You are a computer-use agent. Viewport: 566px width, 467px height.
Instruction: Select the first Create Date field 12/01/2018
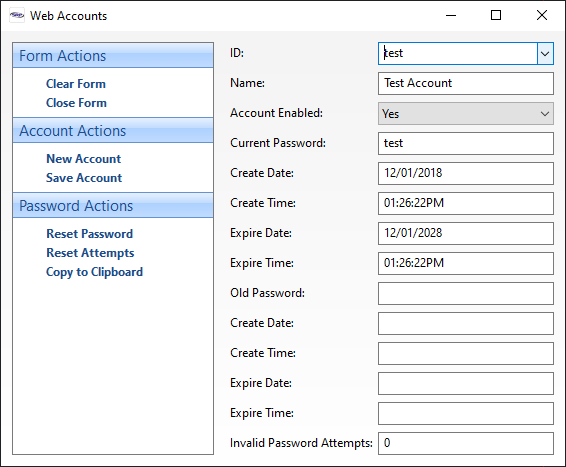point(466,173)
